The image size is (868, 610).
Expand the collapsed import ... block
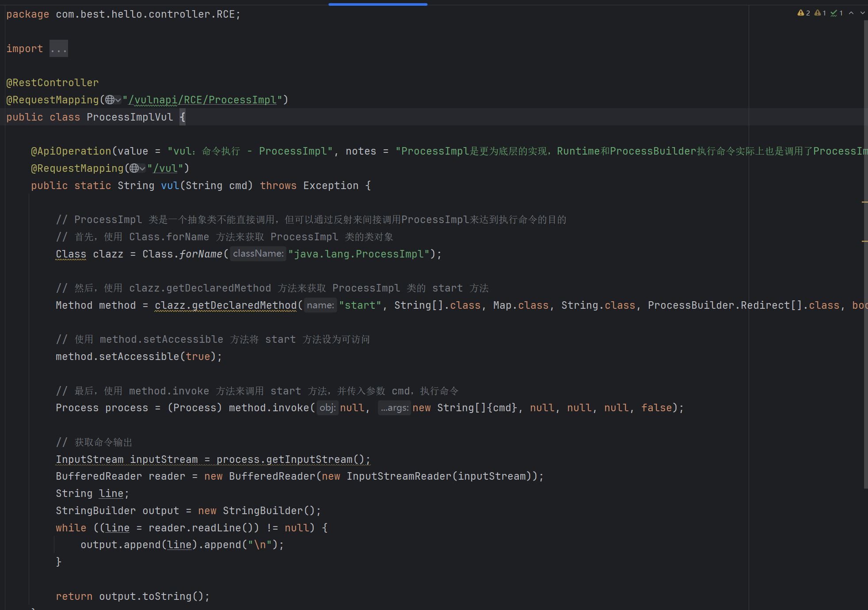[58, 49]
